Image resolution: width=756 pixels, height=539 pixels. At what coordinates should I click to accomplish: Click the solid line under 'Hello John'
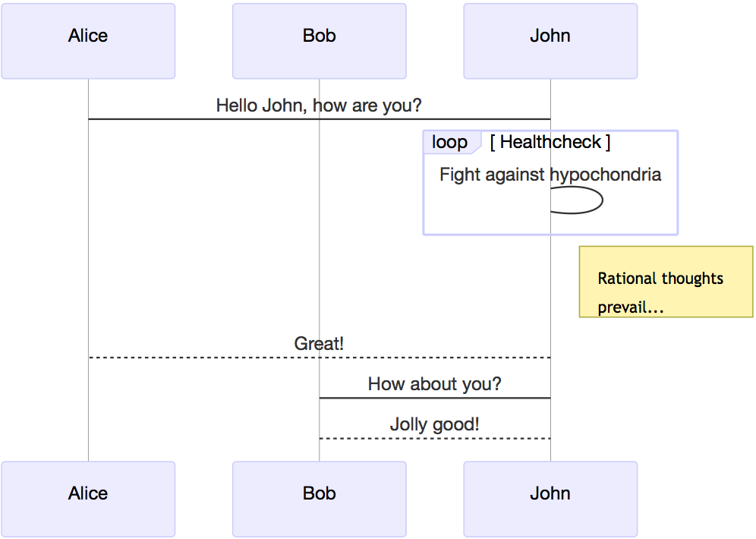point(320,119)
